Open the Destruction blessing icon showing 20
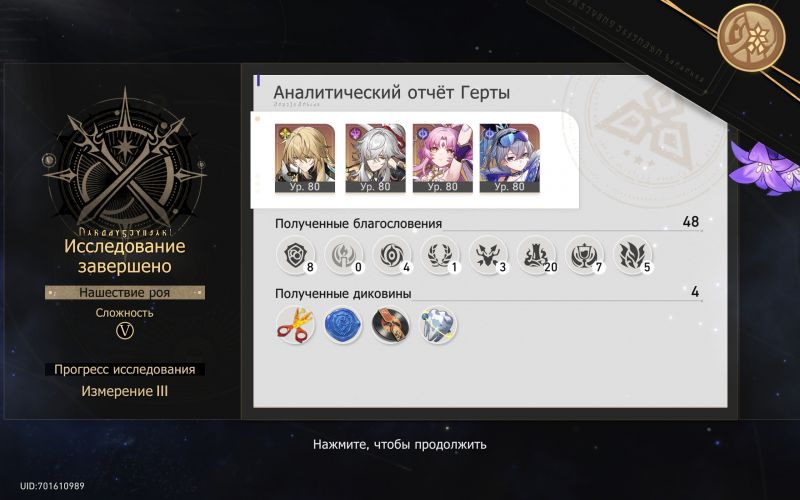The height and width of the screenshot is (500, 800). click(x=536, y=255)
